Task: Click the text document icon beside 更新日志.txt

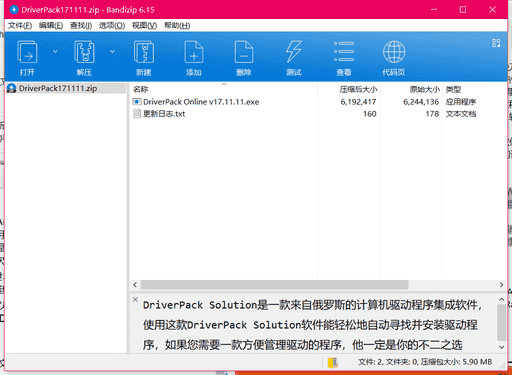Action: point(137,114)
